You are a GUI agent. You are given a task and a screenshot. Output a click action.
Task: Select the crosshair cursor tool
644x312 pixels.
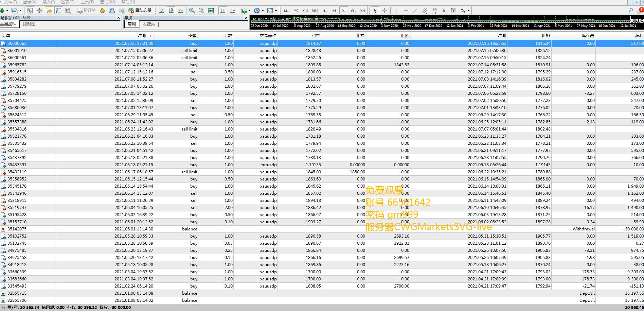point(384,11)
